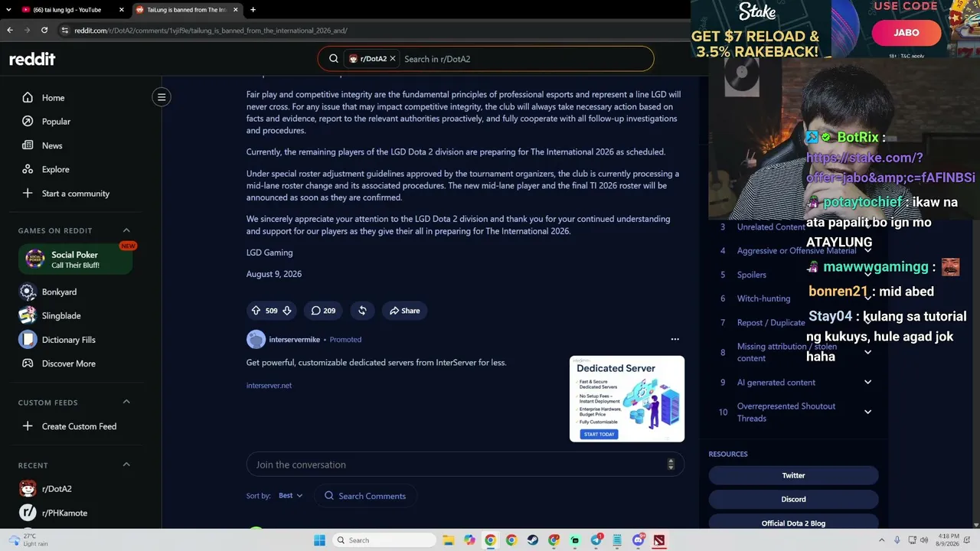Click the Windows taskbar Search box

tap(385, 540)
